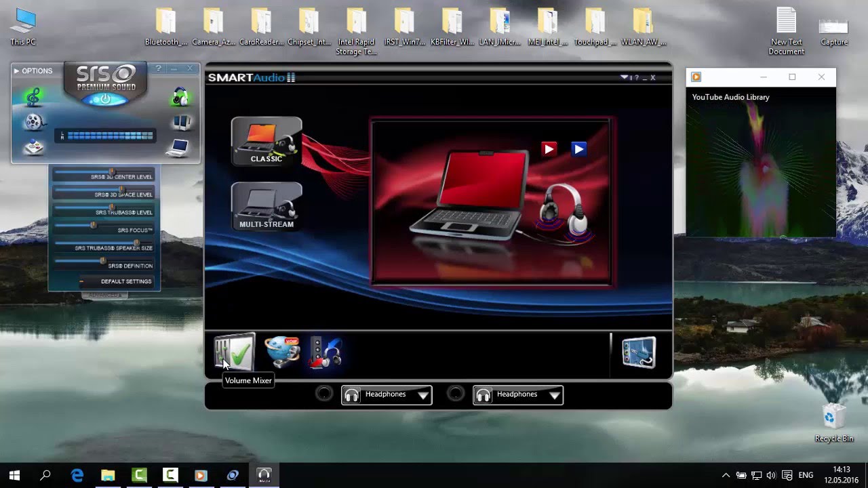Open the Touchpad folder on desktop

pos(595,27)
